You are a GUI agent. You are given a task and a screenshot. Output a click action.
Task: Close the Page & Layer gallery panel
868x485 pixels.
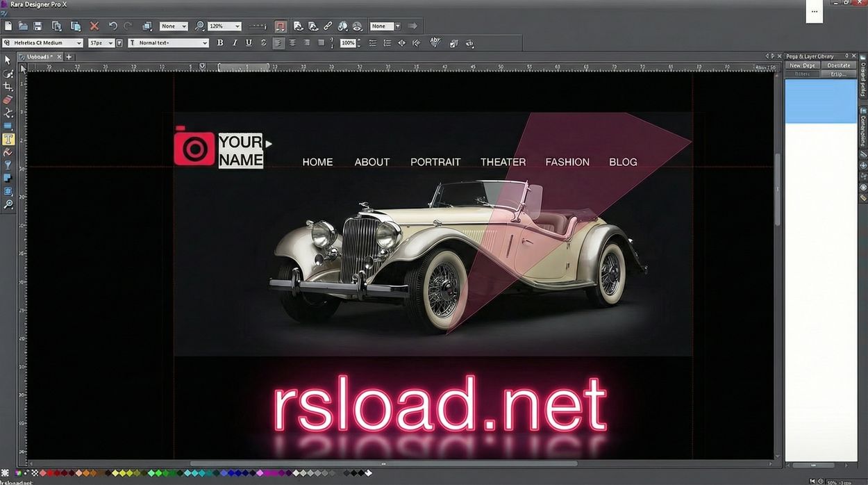(x=853, y=56)
